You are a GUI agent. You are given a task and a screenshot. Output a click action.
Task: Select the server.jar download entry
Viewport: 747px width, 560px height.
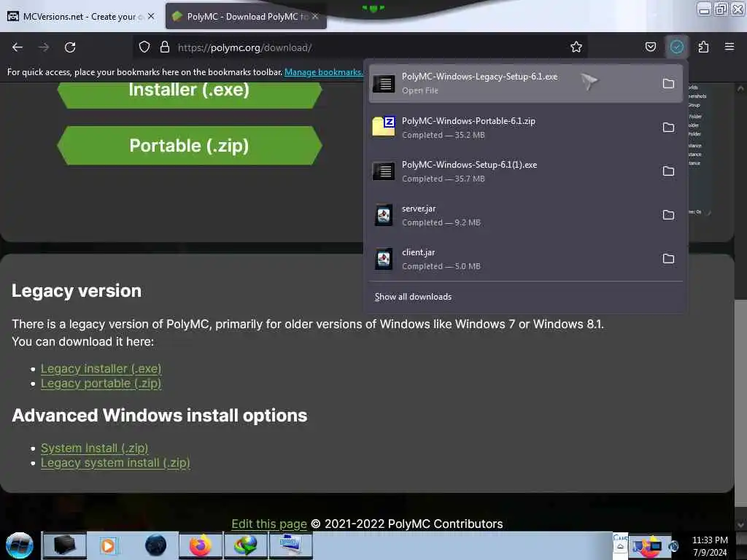526,215
